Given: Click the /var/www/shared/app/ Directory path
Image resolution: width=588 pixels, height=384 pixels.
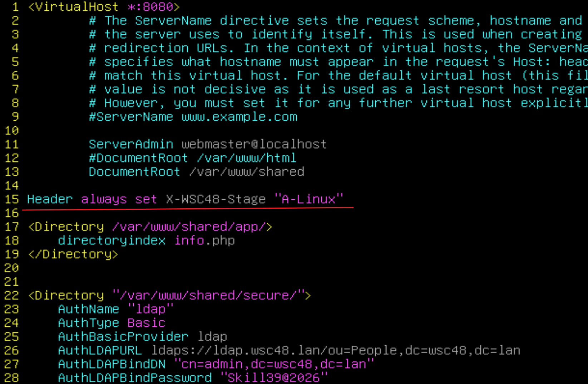Looking at the screenshot, I should pyautogui.click(x=189, y=227).
